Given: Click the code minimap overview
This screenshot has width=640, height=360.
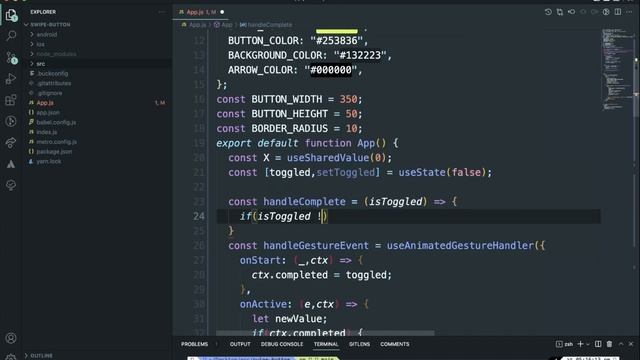Looking at the screenshot, I should tap(616, 69).
